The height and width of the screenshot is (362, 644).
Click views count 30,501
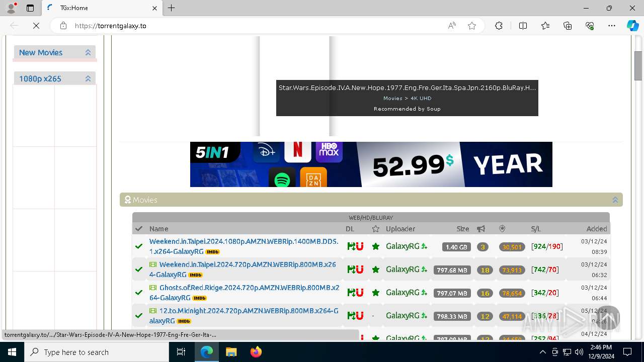512,247
